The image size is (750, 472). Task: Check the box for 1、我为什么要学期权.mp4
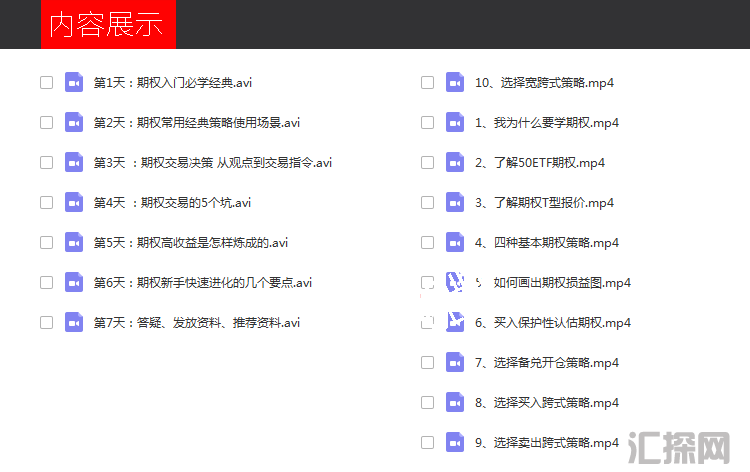point(428,122)
